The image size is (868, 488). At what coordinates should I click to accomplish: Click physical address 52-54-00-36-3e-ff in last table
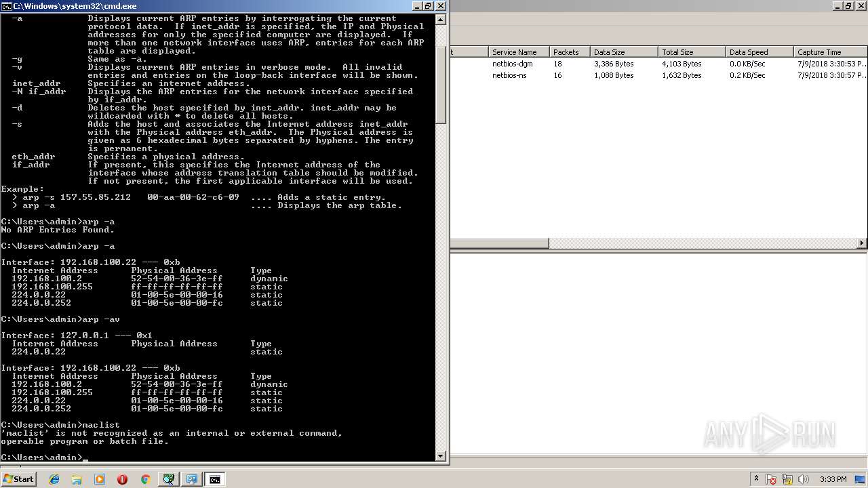177,384
